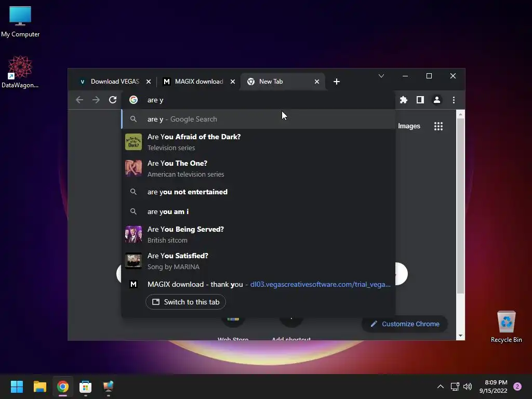Show hidden system tray icons
The width and height of the screenshot is (532, 399).
tap(441, 387)
